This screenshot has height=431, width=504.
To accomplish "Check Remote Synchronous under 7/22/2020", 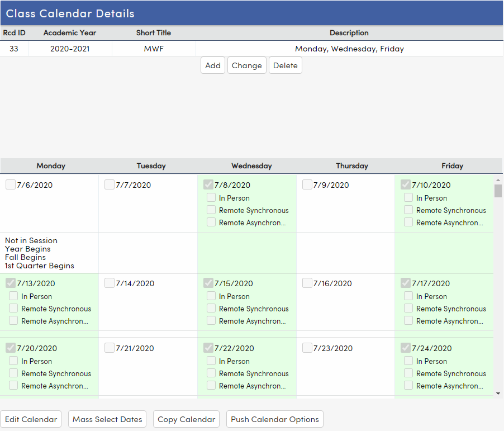I will click(211, 373).
